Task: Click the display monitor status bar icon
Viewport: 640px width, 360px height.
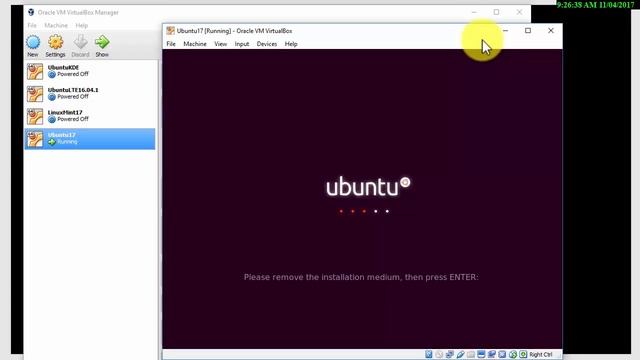Action: pyautogui.click(x=481, y=354)
